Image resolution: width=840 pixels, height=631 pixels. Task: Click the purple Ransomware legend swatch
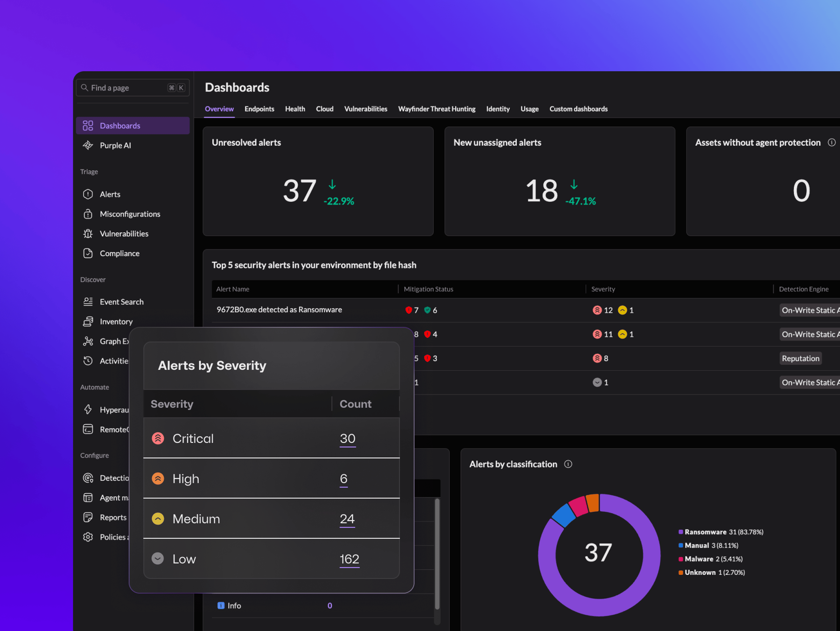point(681,533)
